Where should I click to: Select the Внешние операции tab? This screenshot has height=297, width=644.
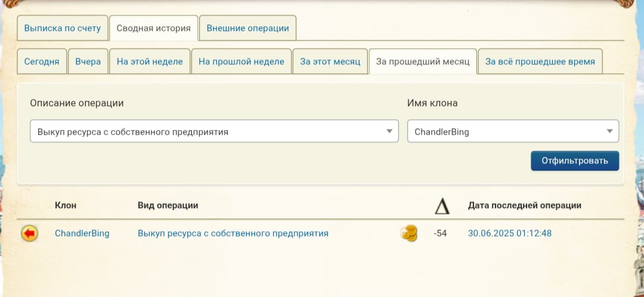[x=247, y=28]
